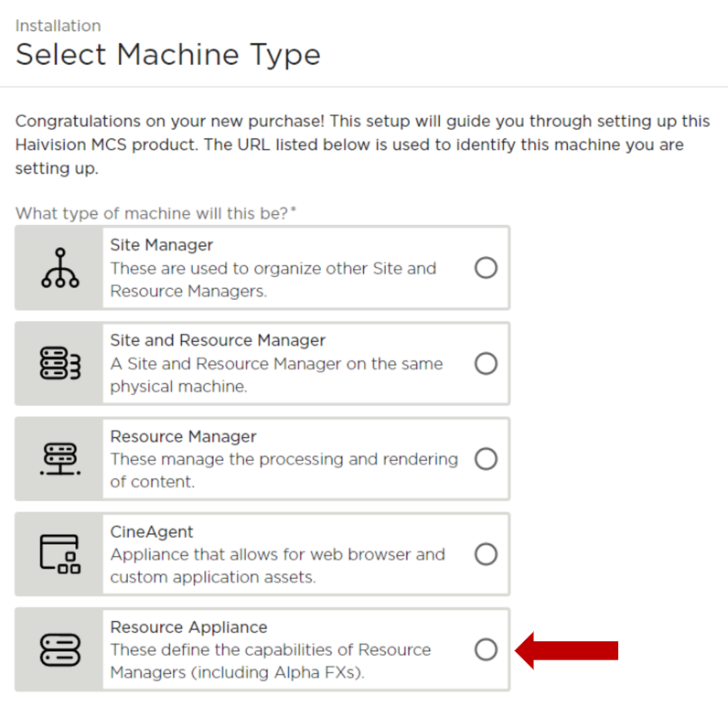Click the Site Manager hierarchy icon
The width and height of the screenshot is (728, 706).
pos(60,269)
